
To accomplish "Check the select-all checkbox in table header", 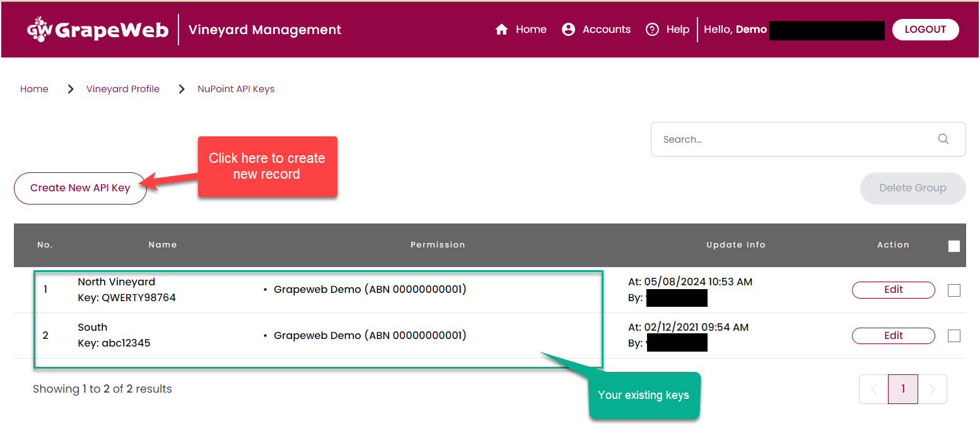I will tap(954, 246).
